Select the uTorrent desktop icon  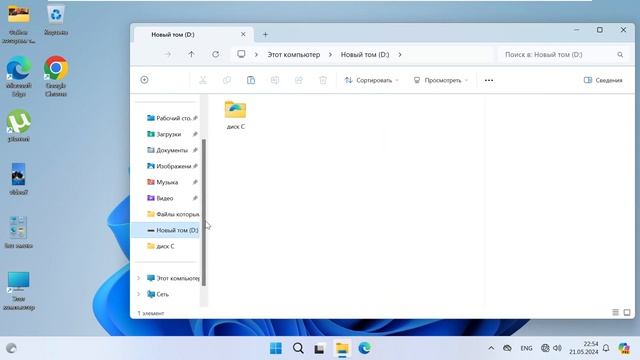18,126
